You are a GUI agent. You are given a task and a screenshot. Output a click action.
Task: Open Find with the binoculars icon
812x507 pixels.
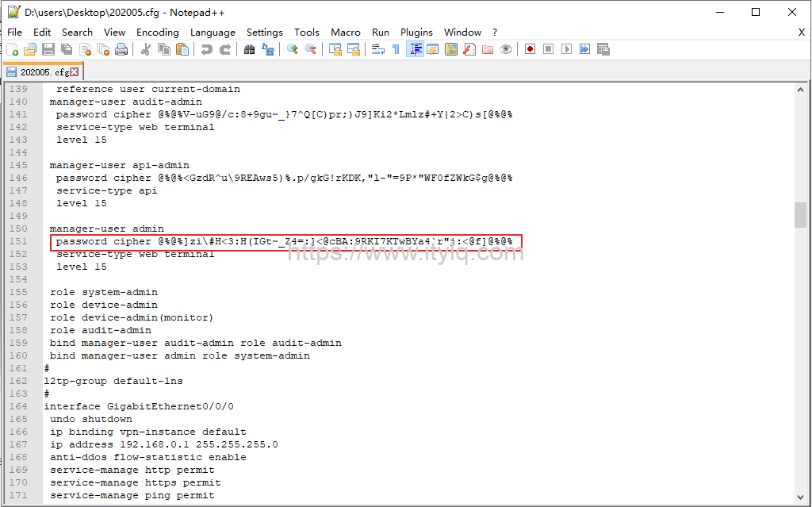(249, 49)
